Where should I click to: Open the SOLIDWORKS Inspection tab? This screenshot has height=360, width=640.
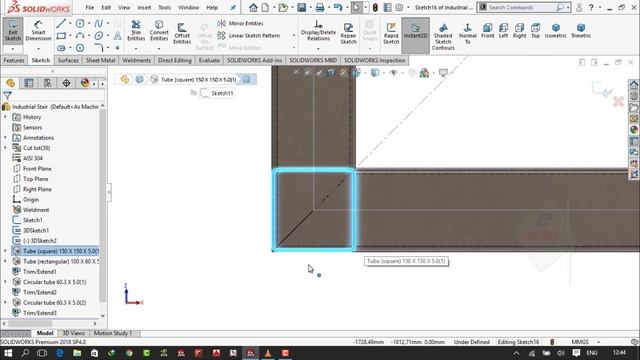(374, 60)
